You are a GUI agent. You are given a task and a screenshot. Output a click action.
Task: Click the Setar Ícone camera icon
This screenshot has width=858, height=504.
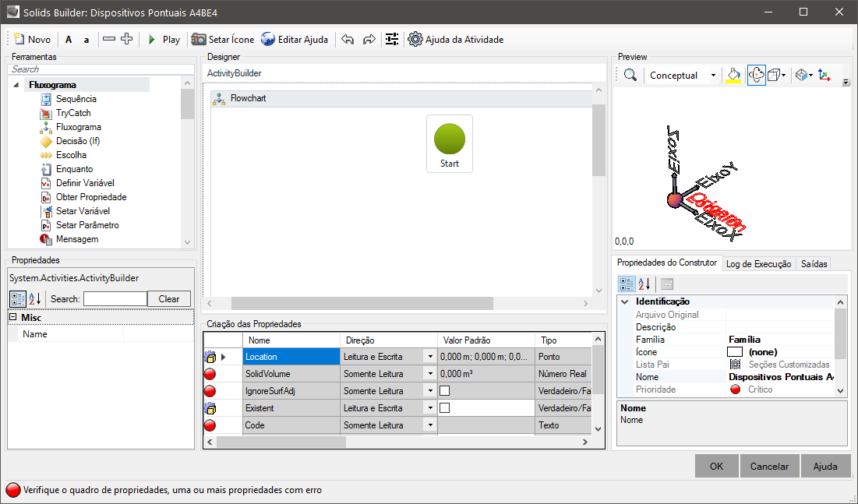coord(199,40)
